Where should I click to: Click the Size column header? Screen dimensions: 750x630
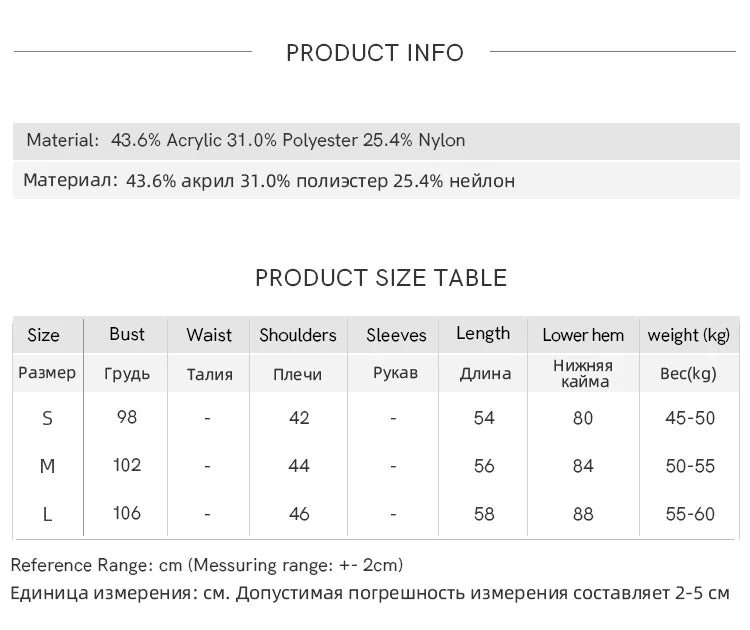(44, 335)
